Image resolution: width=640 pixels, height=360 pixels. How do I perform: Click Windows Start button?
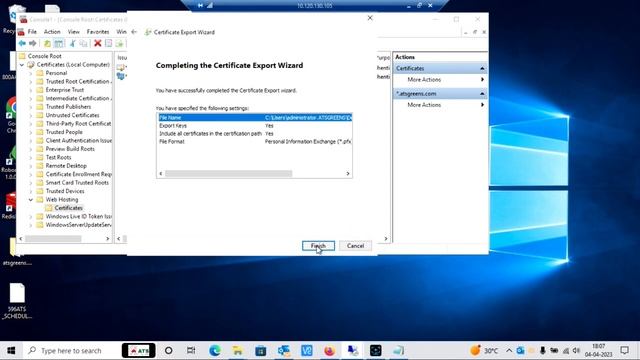(11, 351)
